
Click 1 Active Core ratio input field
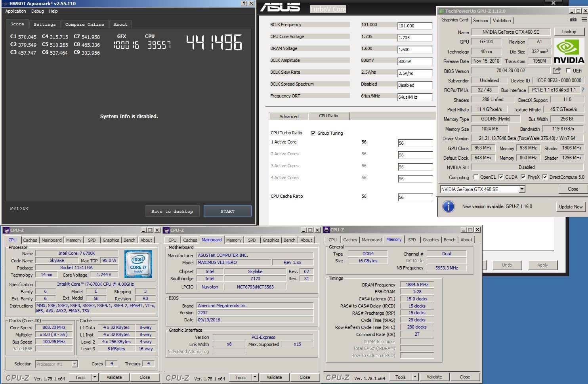coord(415,143)
